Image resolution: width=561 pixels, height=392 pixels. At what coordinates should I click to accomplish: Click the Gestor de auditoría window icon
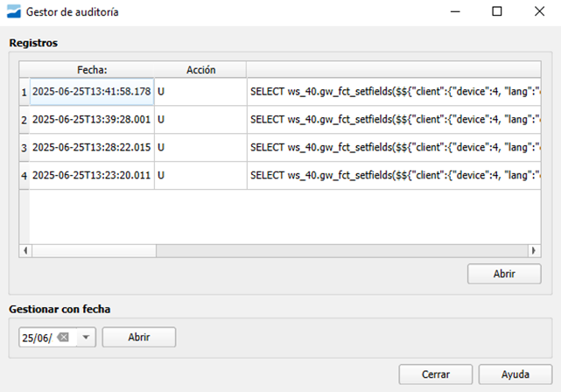tap(14, 11)
